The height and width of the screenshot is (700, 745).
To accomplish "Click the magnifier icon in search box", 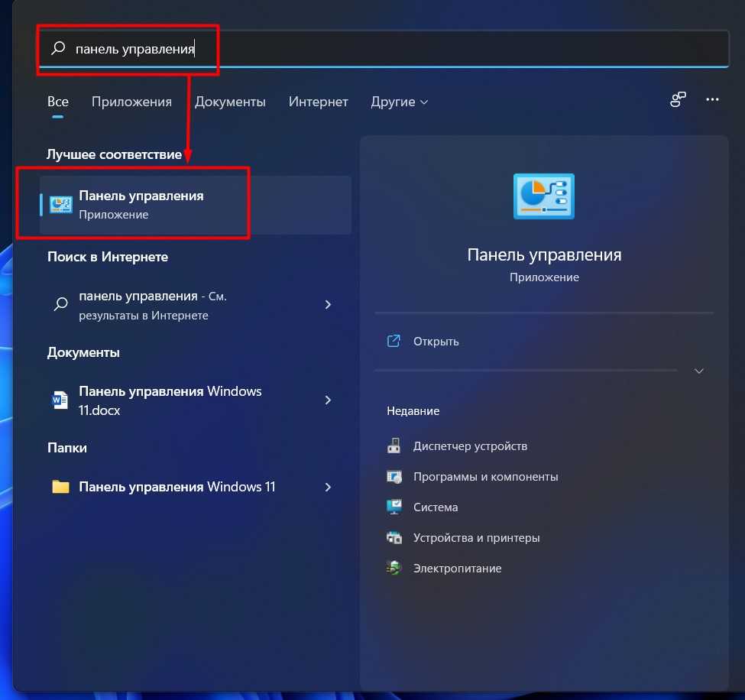I will [x=58, y=48].
